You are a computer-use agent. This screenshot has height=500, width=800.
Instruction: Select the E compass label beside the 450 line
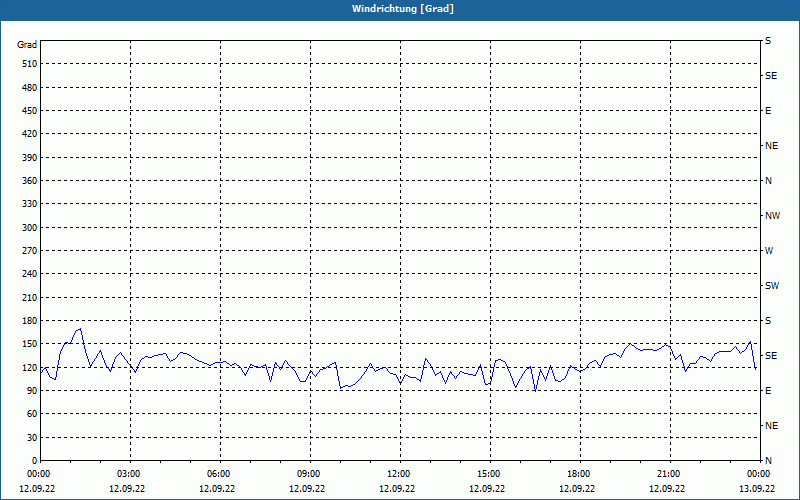tap(768, 111)
